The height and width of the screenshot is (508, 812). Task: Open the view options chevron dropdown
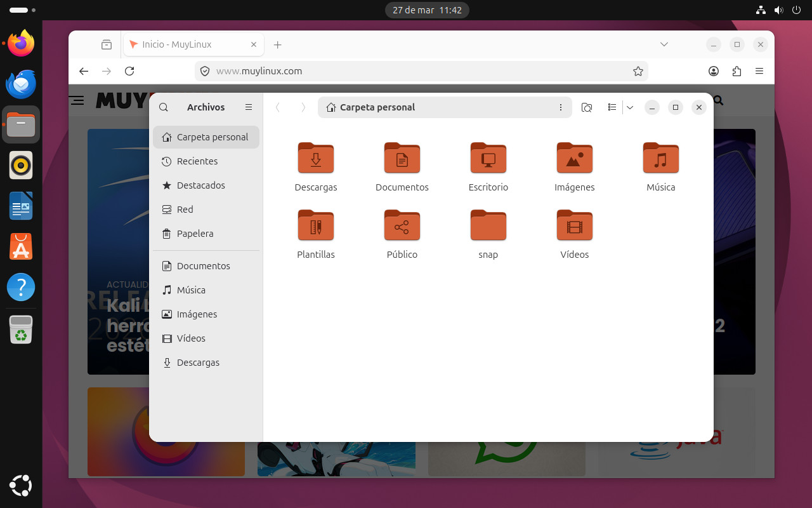(x=630, y=107)
